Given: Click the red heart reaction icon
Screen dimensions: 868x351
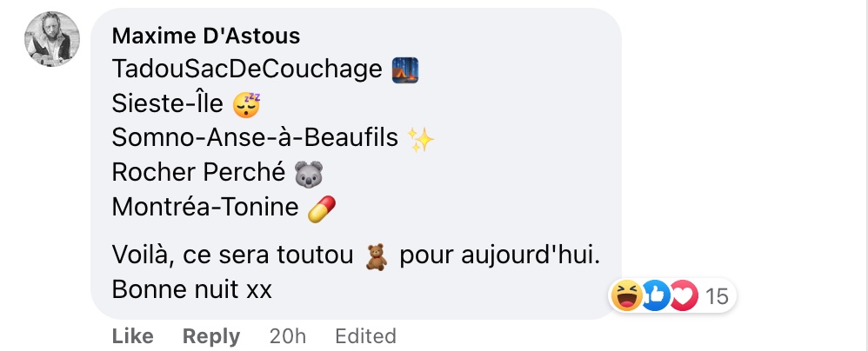Looking at the screenshot, I should pos(684,295).
